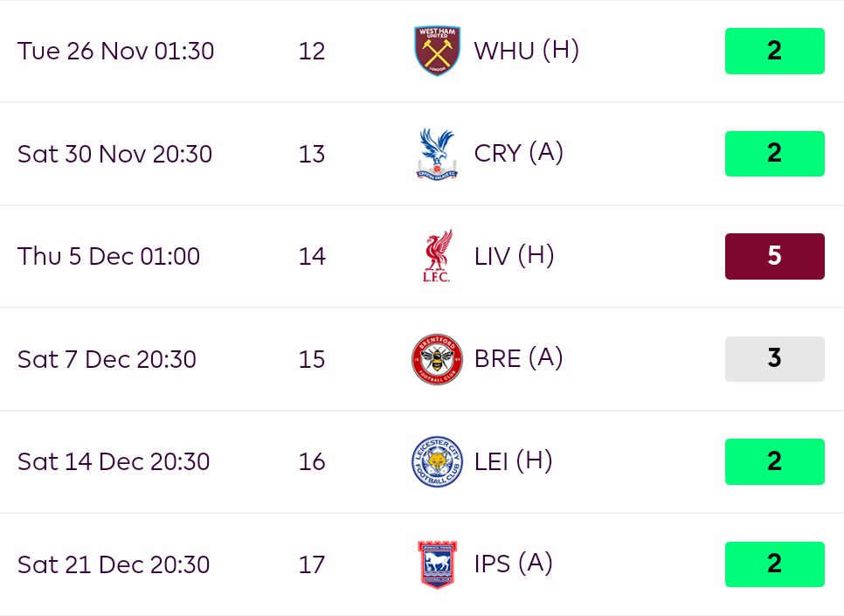Select the green difficulty badge for CRY
The image size is (844, 616).
(x=775, y=154)
